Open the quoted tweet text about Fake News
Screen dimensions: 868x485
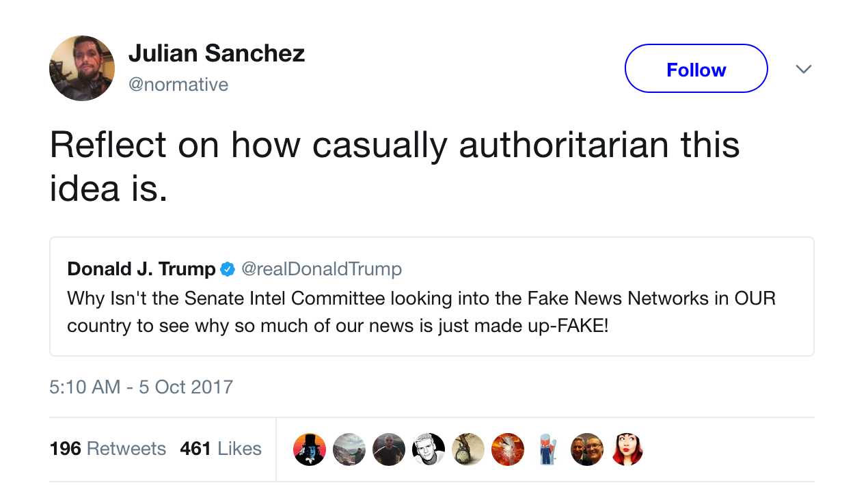pos(421,311)
